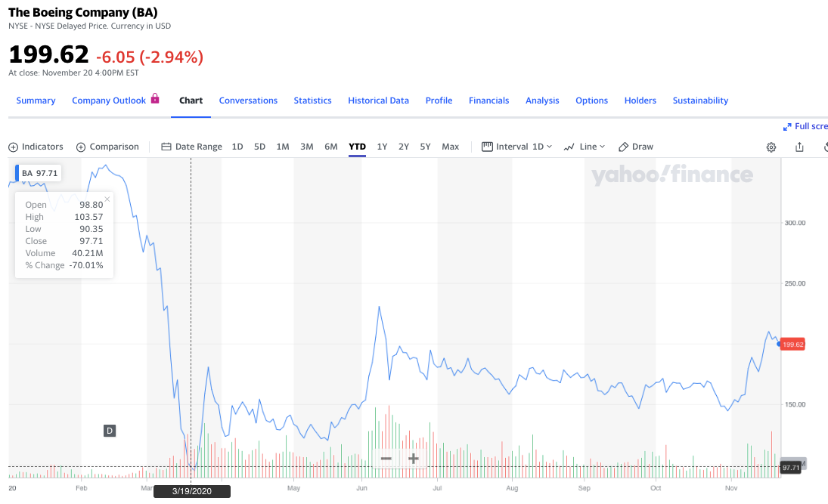This screenshot has height=504, width=828.
Task: Switch to the Options tab
Action: [592, 100]
